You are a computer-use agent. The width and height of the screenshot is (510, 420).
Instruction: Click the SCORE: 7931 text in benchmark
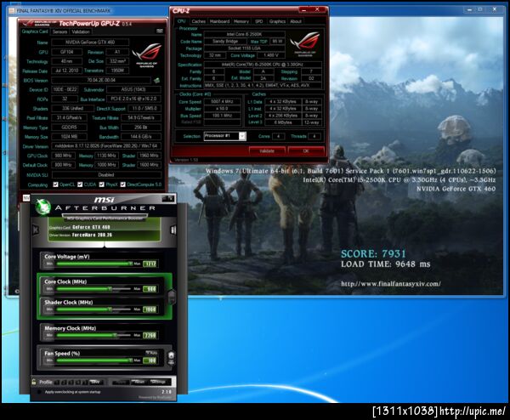click(373, 253)
